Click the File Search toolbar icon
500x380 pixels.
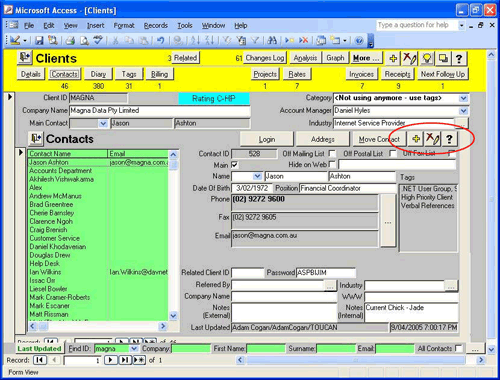[53, 41]
